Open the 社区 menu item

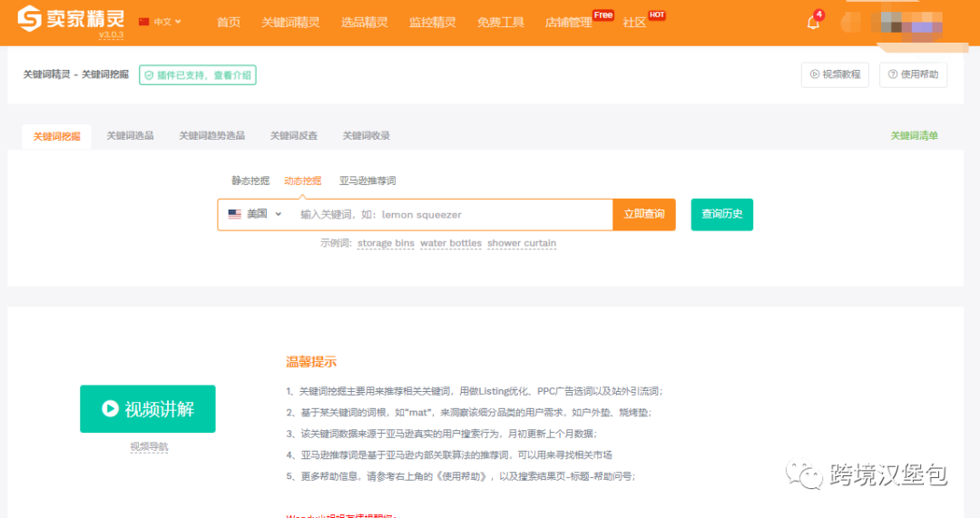click(634, 23)
